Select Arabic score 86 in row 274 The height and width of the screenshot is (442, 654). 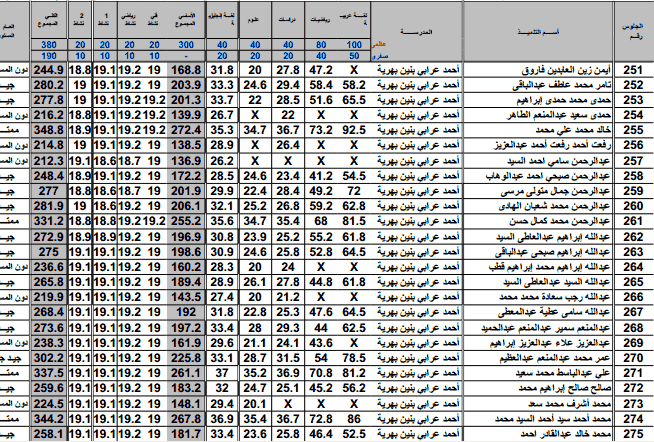[x=354, y=419]
